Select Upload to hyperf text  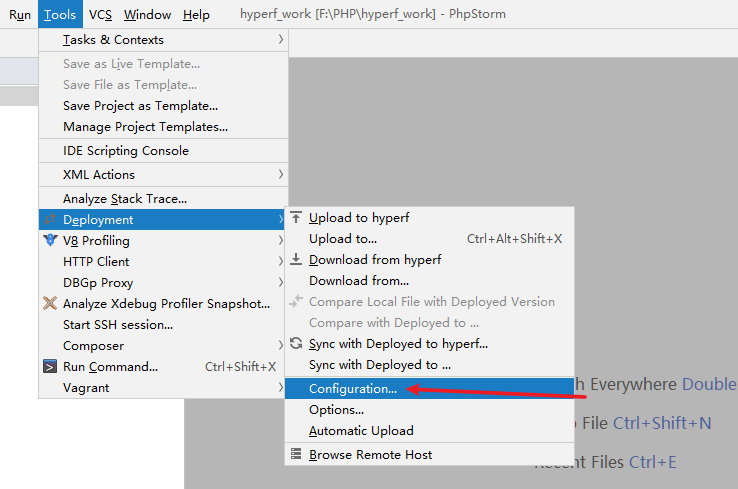click(x=359, y=218)
